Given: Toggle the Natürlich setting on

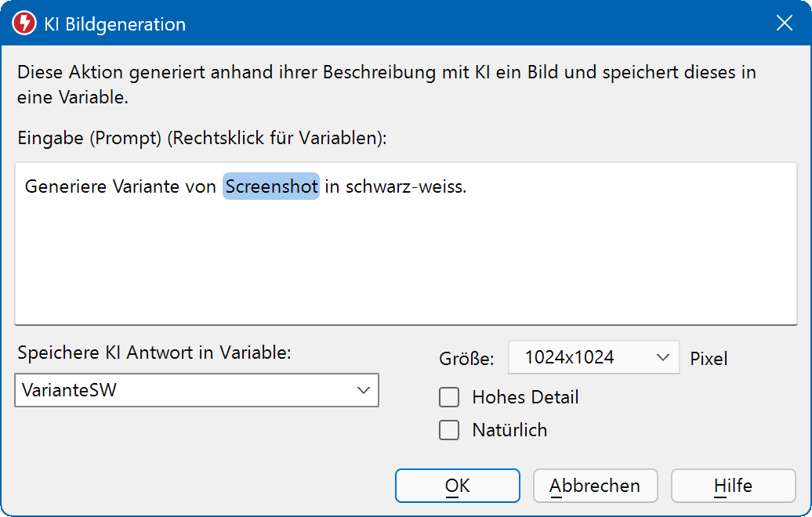Looking at the screenshot, I should [x=449, y=430].
